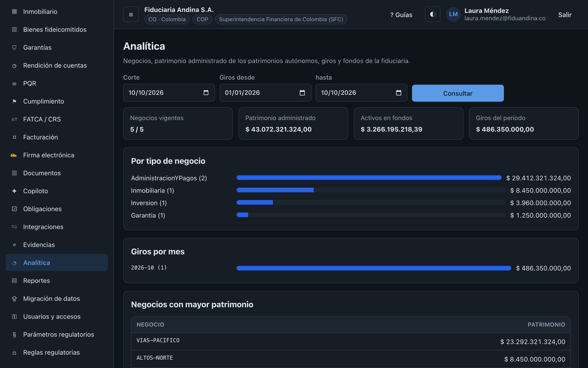Click the Bienes fideicomitidos sidebar icon
Image resolution: width=588 pixels, height=368 pixels.
(x=14, y=29)
